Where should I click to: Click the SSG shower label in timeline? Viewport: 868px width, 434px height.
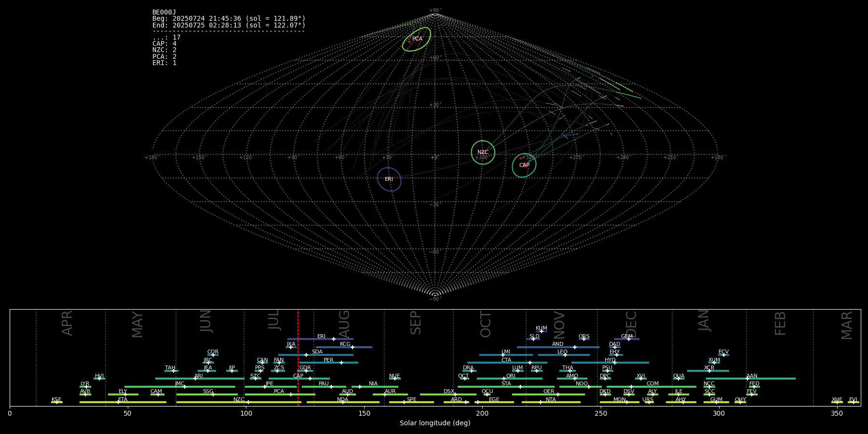coord(208,392)
